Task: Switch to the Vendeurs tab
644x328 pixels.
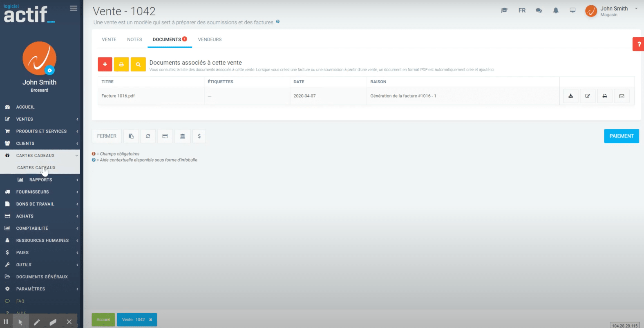Action: click(x=210, y=40)
